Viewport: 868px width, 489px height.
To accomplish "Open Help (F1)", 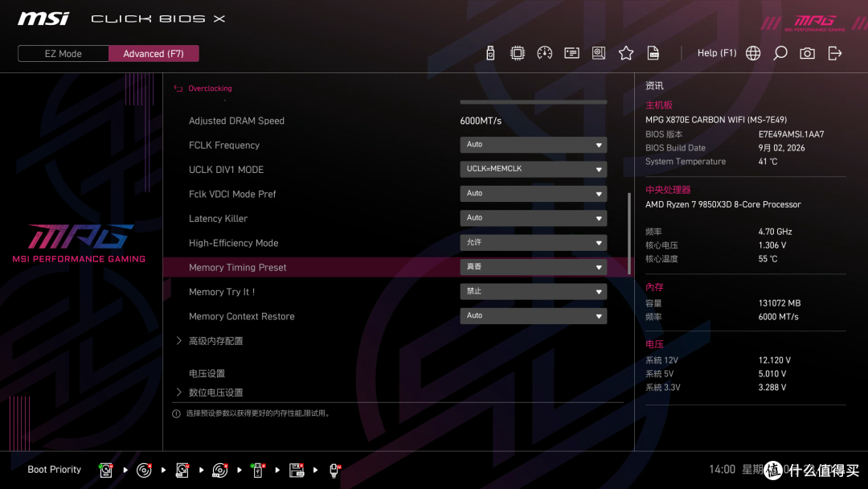I will (x=717, y=53).
